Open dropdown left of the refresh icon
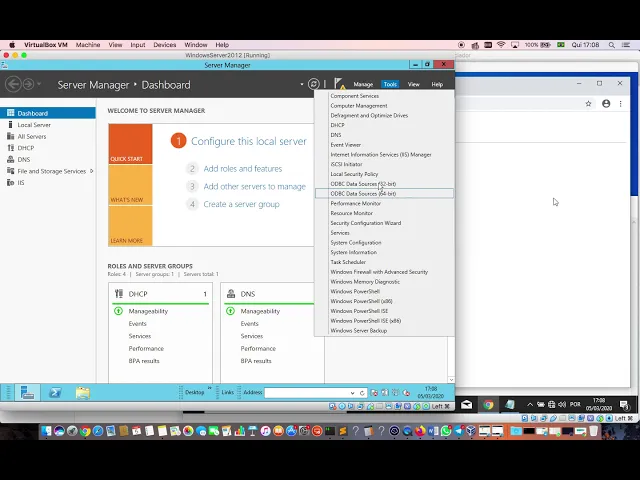Screen dimensions: 640x480 click(302, 84)
